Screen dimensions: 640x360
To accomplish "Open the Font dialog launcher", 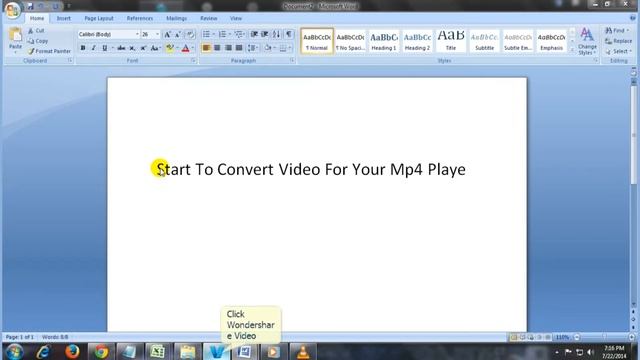I will point(193,60).
